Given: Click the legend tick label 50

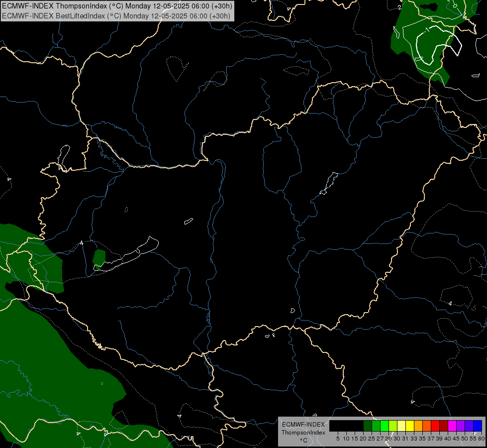Looking at the screenshot, I should 465,439.
